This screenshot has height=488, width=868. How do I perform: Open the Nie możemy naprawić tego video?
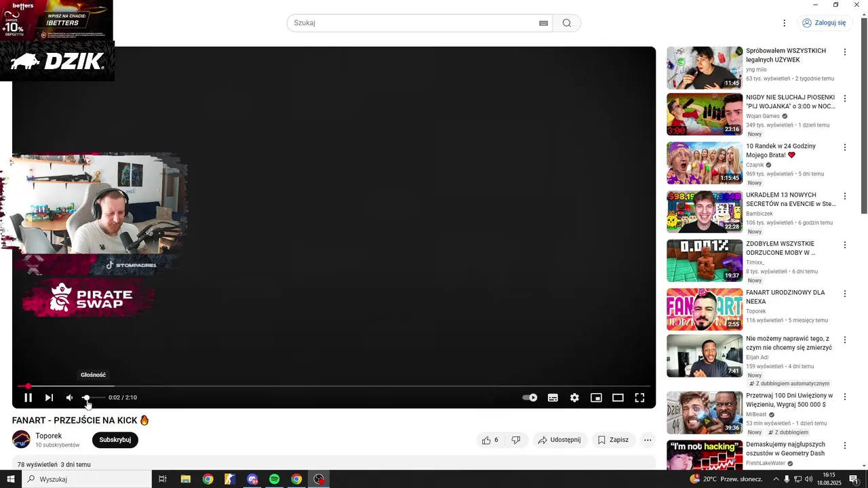pos(705,356)
